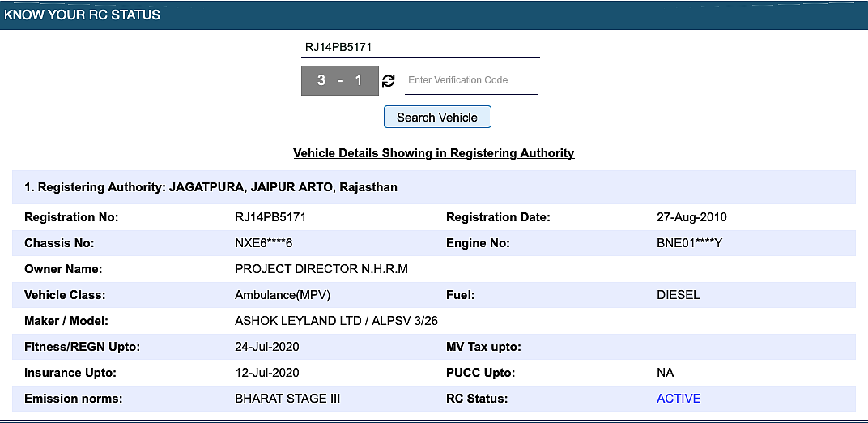Click the Vehicle Details Showing in Registering Authority heading
Screen dimensions: 868x423
point(434,153)
